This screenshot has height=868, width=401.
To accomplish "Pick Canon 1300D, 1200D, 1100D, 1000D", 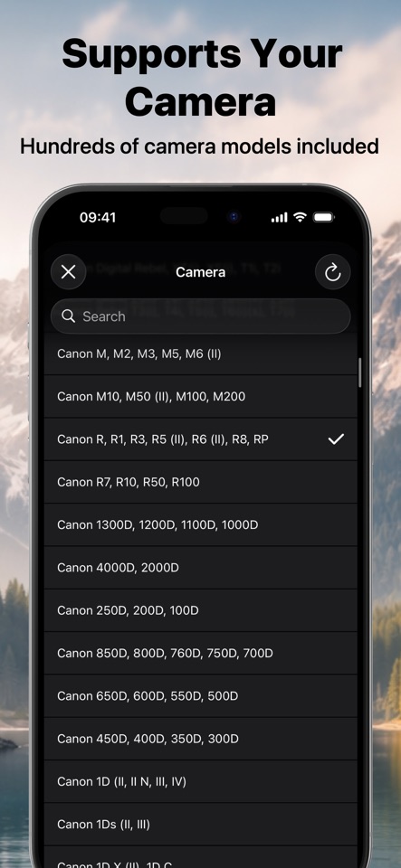I will (201, 524).
